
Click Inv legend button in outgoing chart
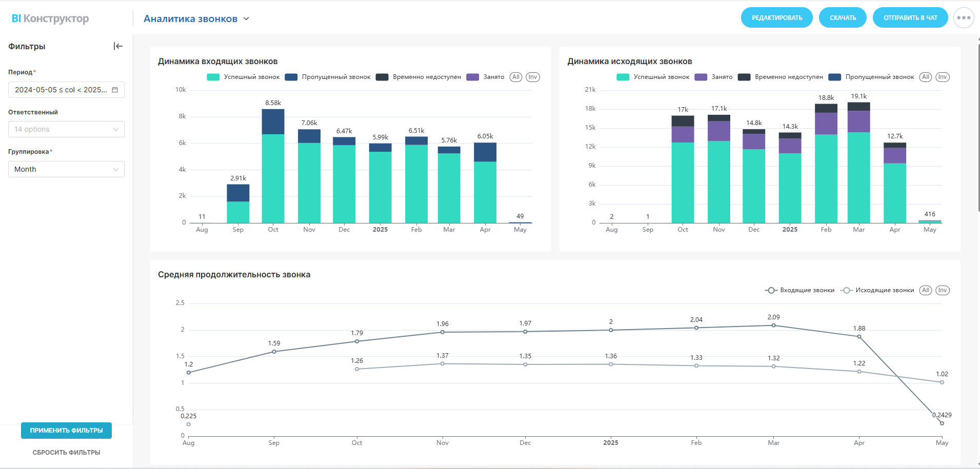[943, 77]
